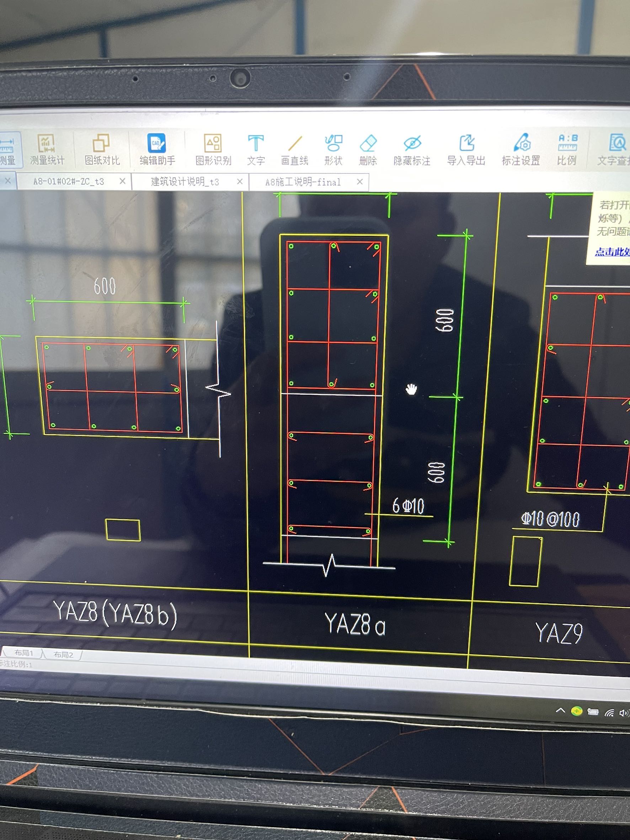Image resolution: width=630 pixels, height=840 pixels.
Task: Select the 图形识别 shape recognition tool
Action: tap(213, 150)
